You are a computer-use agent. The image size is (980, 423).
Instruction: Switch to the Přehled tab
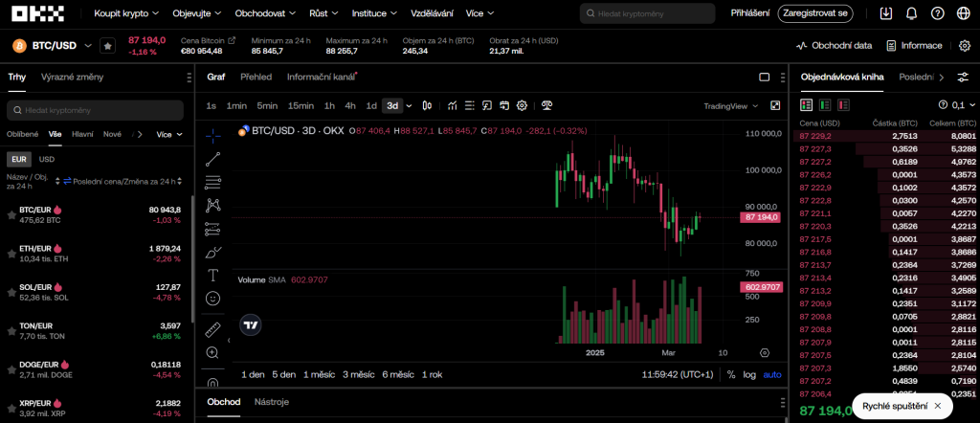coord(256,77)
